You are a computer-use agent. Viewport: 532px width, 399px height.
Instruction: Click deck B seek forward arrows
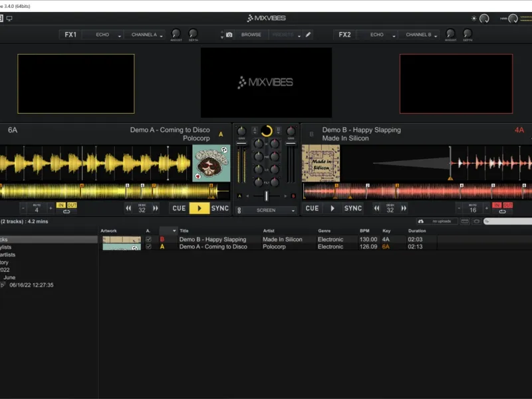click(404, 208)
